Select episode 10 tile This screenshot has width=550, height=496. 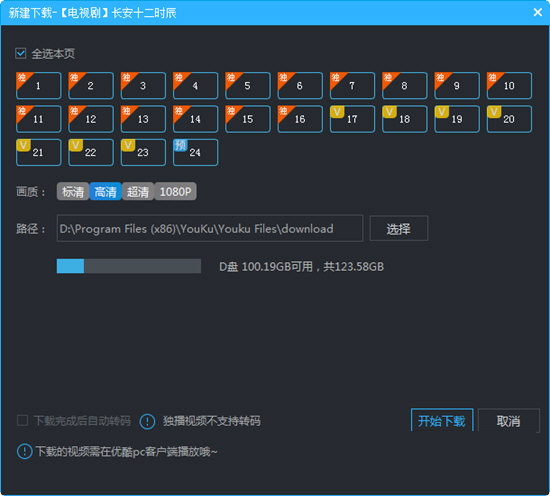click(x=509, y=86)
